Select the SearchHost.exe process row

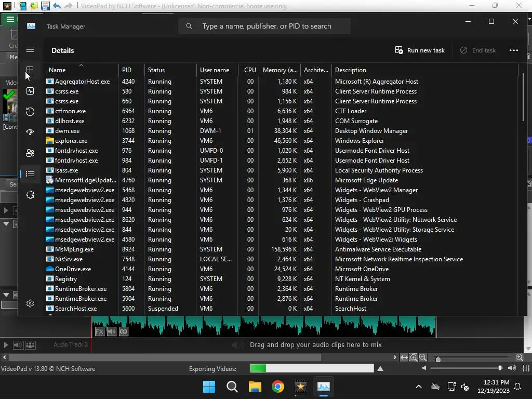282,309
